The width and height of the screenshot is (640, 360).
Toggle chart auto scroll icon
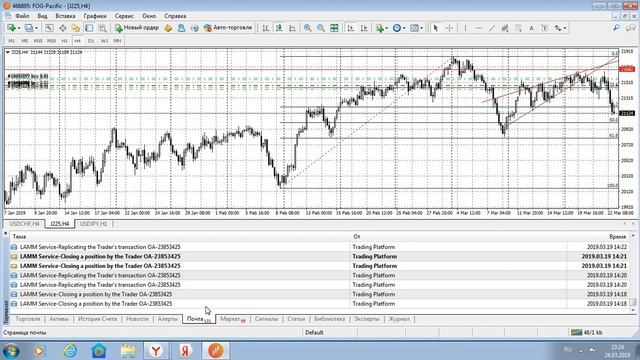350,28
